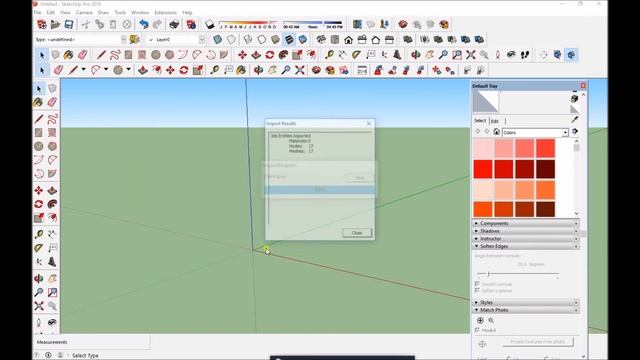Click the Open folder icon in toolbar
Image resolution: width=640 pixels, height=360 pixels.
pos(55,24)
